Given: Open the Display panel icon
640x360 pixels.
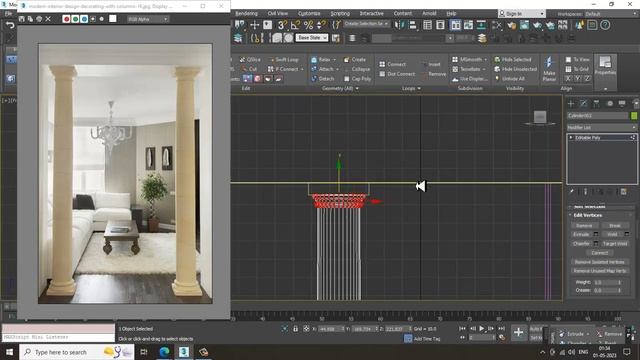Looking at the screenshot, I should tap(622, 103).
